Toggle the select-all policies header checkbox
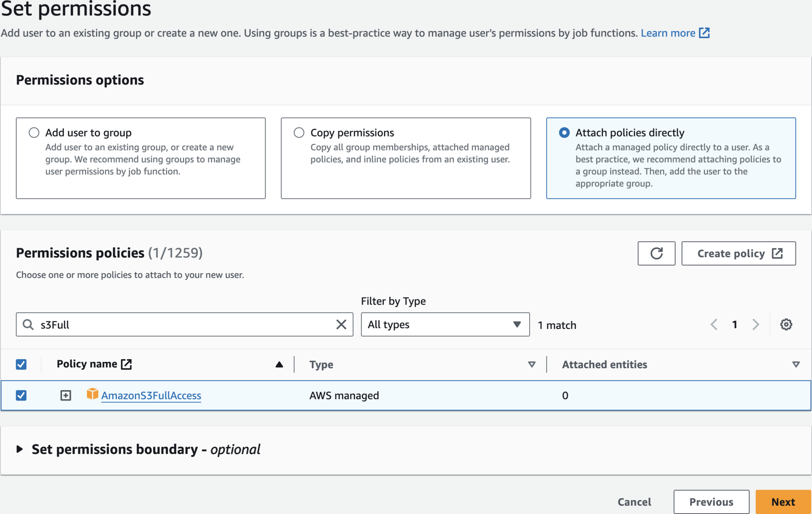The width and height of the screenshot is (812, 514). tap(21, 364)
